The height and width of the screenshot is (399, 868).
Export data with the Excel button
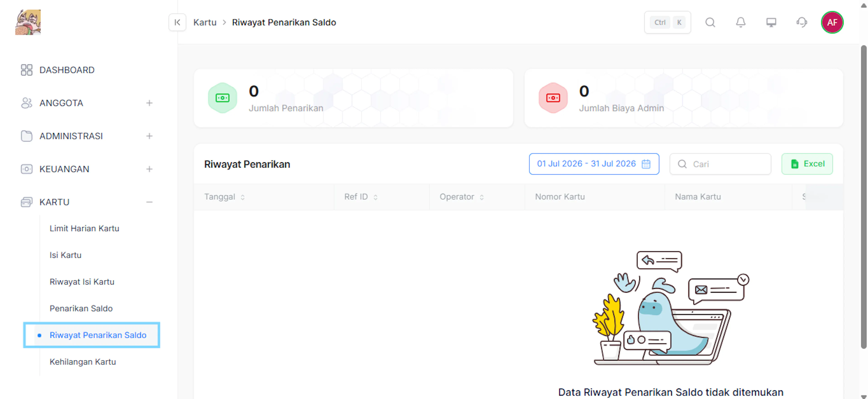[x=807, y=164]
